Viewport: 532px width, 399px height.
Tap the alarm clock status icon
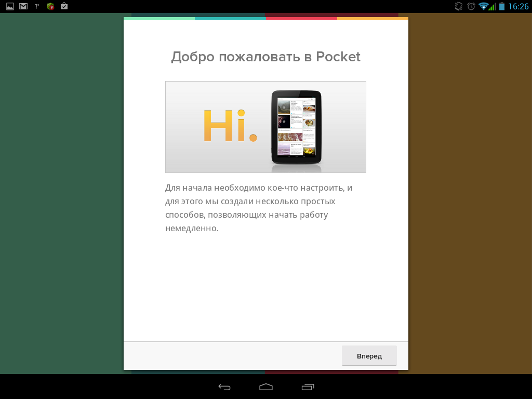click(x=471, y=6)
